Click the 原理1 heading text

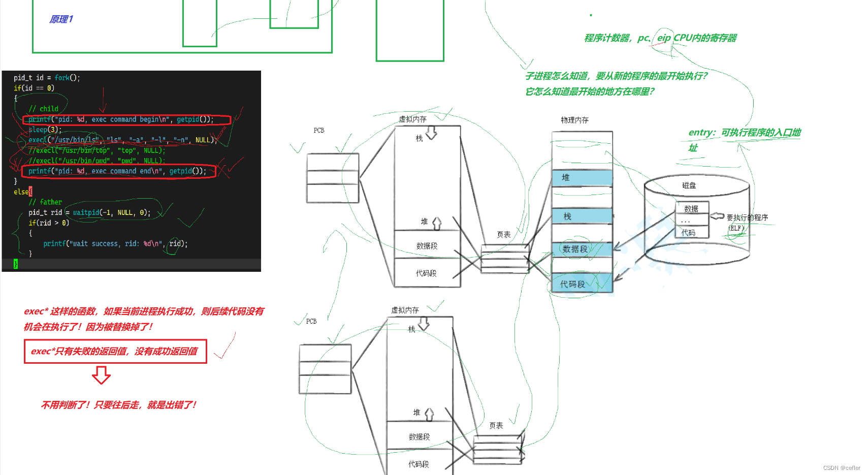[x=61, y=19]
